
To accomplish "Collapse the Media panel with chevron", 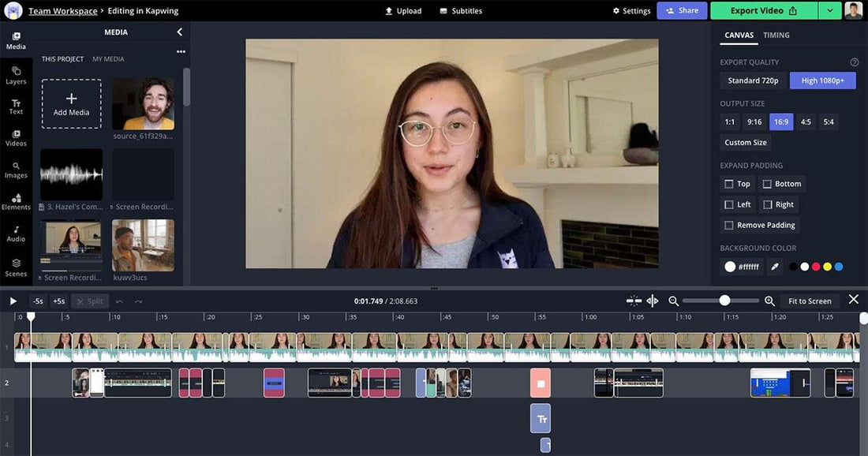I will pos(179,32).
